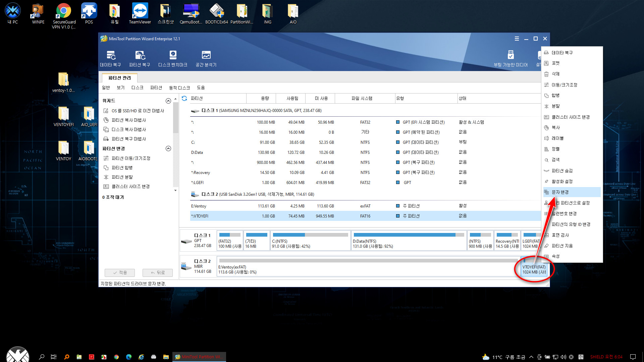The height and width of the screenshot is (362, 644).
Task: Select the D:Data partition row
Action: point(365,152)
